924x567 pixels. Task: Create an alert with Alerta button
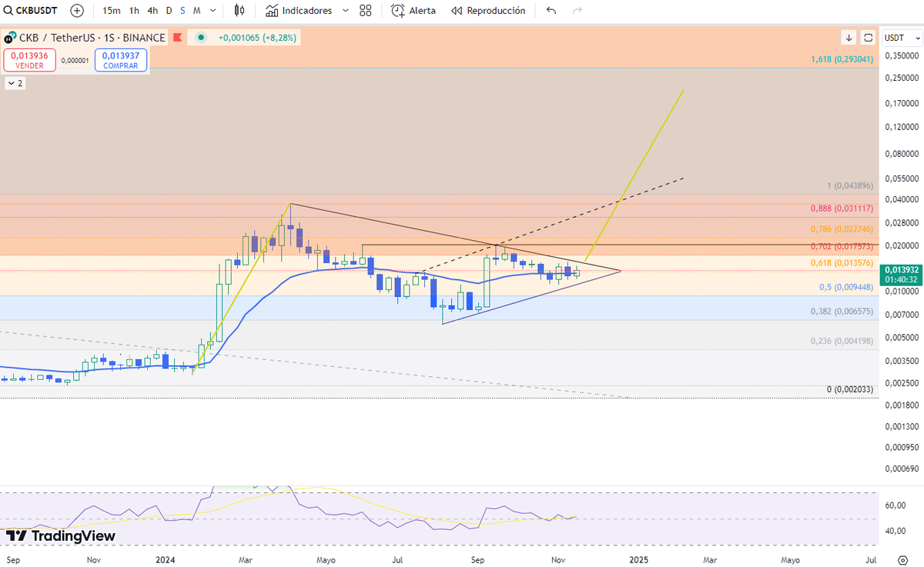(x=413, y=11)
